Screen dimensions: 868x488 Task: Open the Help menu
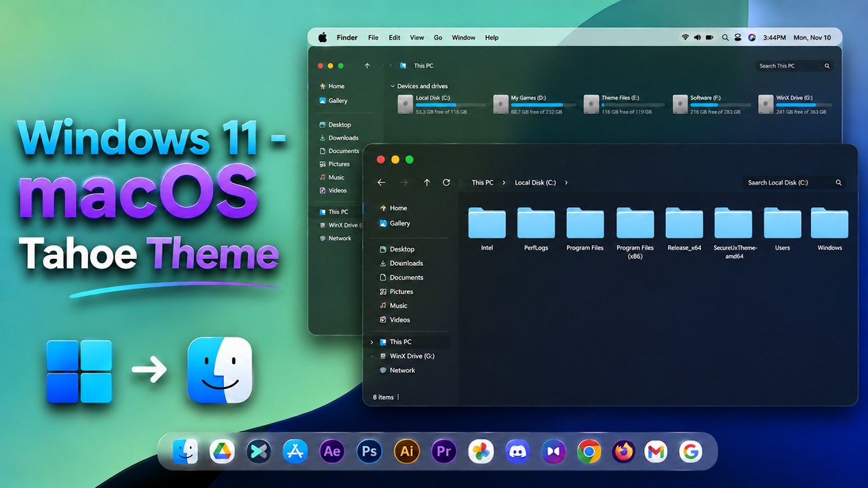492,37
